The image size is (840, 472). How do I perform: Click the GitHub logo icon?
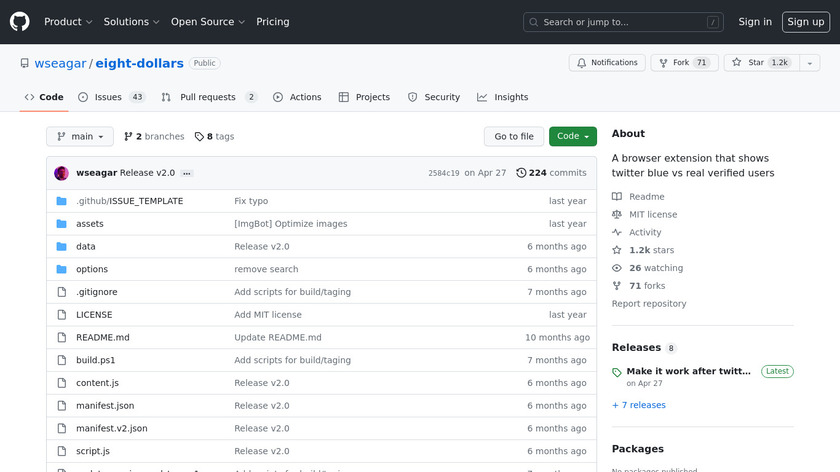coord(20,21)
